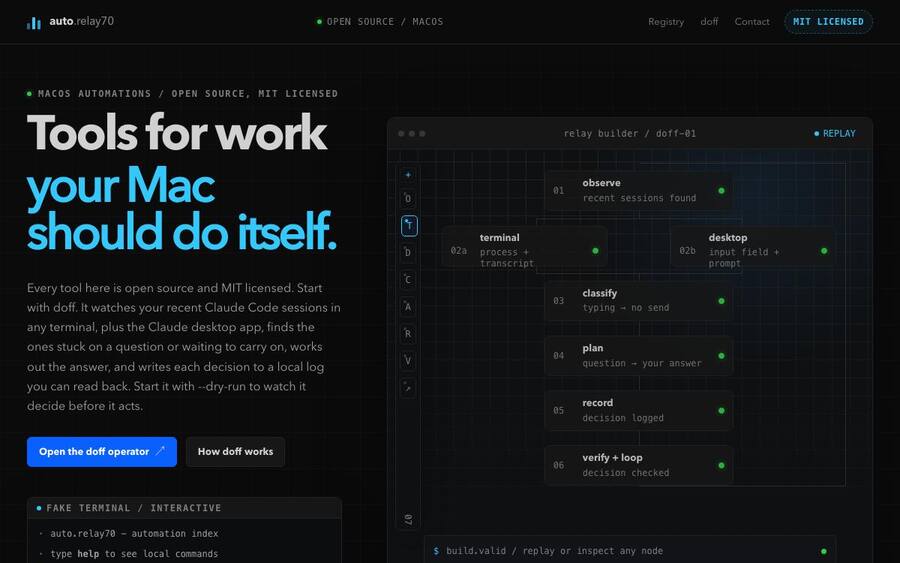Click green status dot on plan node
The image size is (900, 563).
click(721, 356)
